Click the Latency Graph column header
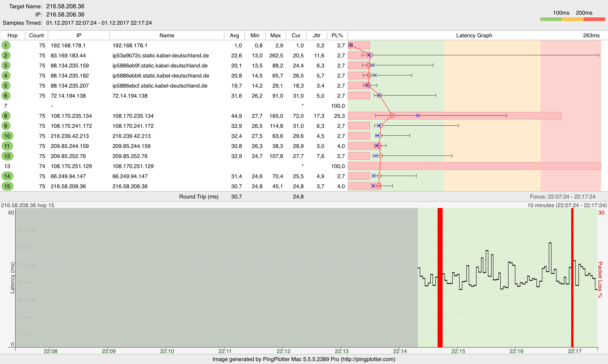 click(474, 35)
